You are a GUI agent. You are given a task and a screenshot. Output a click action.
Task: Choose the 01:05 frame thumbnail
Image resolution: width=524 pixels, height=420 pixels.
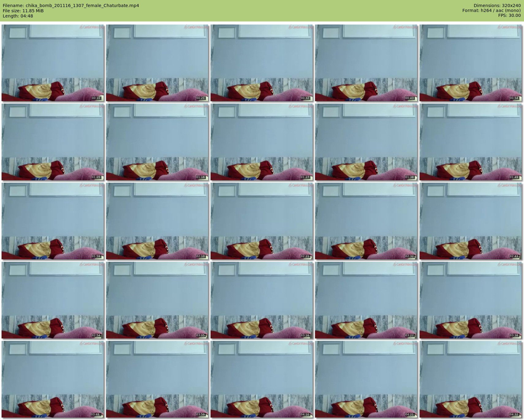tap(53, 142)
